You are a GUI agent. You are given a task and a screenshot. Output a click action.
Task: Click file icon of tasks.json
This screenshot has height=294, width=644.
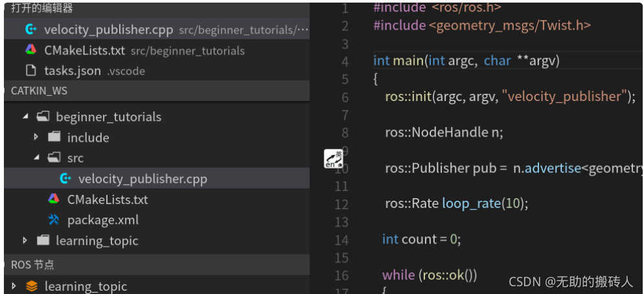[x=31, y=71]
